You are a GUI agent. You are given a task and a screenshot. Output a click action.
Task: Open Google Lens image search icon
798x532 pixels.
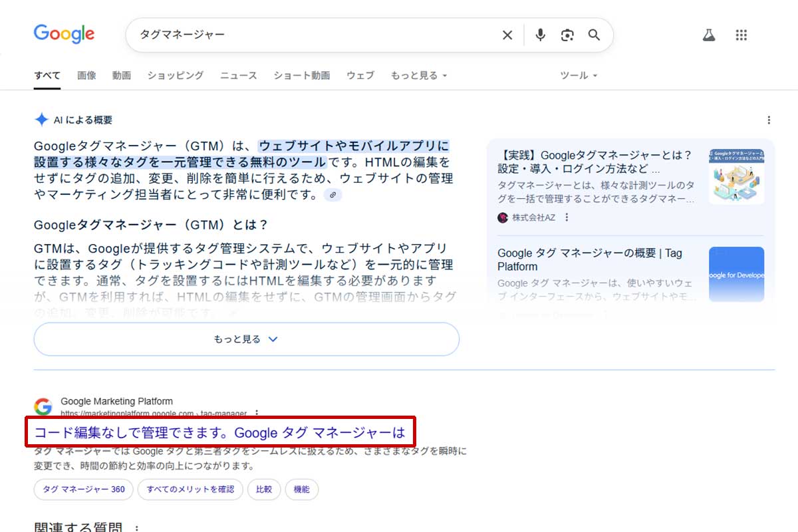(x=567, y=35)
